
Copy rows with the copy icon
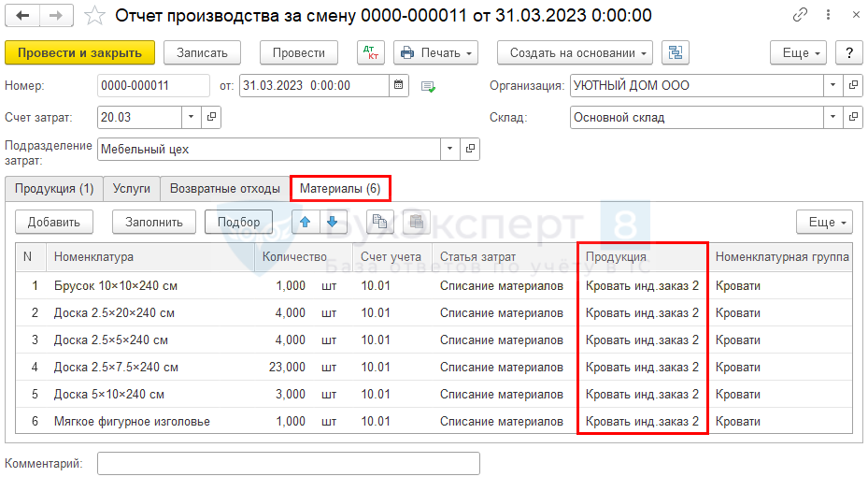point(379,223)
